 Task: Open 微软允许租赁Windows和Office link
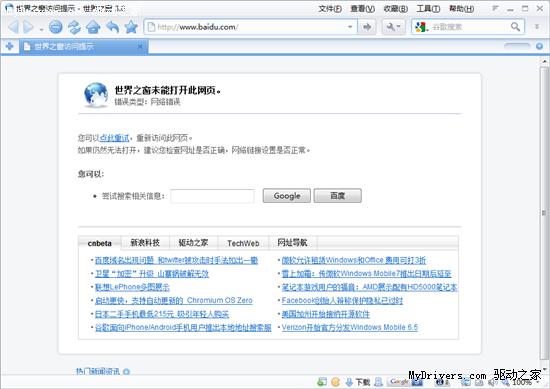coord(354,260)
